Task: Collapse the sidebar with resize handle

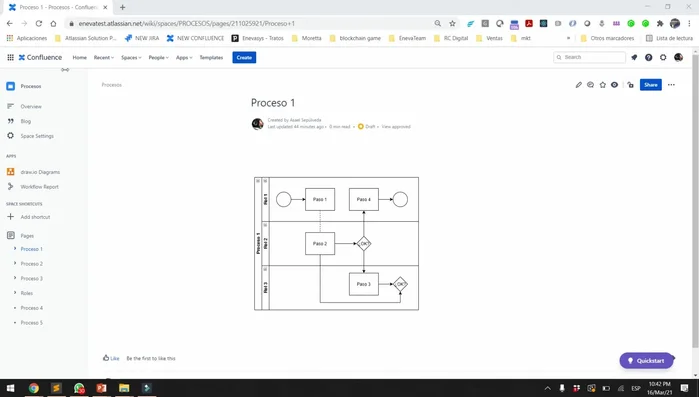Action: [x=65, y=70]
